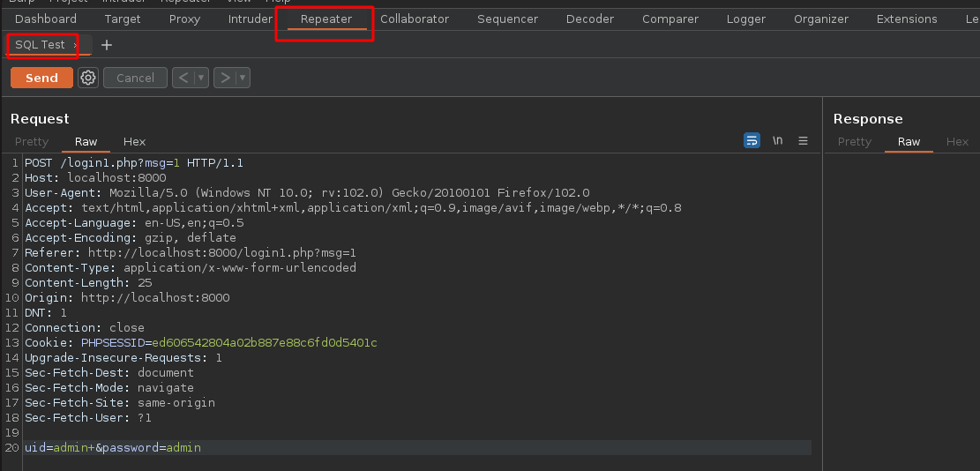The image size is (980, 471).
Task: Click the uid=admin request body line
Action: tap(113, 448)
